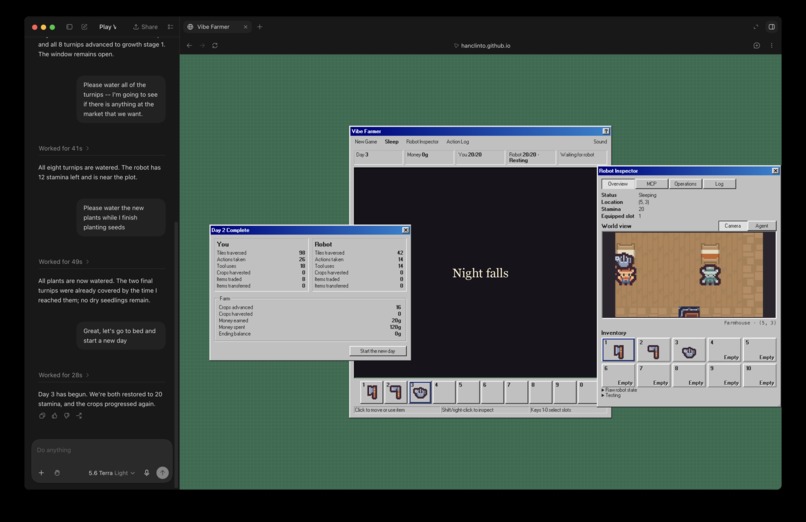Click the hand icon in chat input
Viewport: 806px width, 522px height.
[57, 473]
